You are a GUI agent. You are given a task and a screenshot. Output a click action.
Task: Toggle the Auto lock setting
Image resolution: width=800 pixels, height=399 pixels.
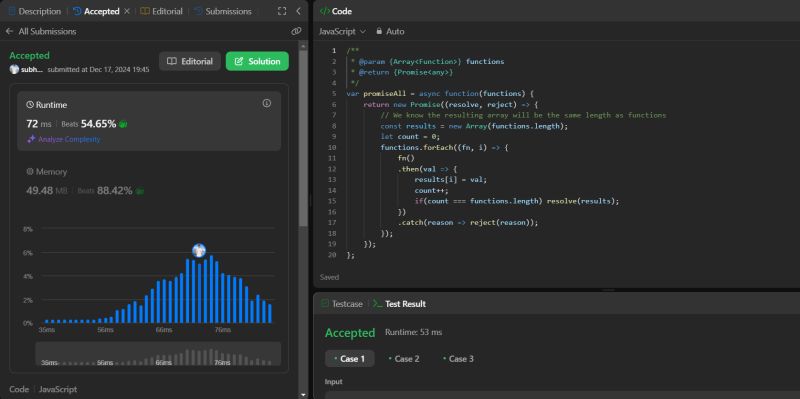pos(390,31)
